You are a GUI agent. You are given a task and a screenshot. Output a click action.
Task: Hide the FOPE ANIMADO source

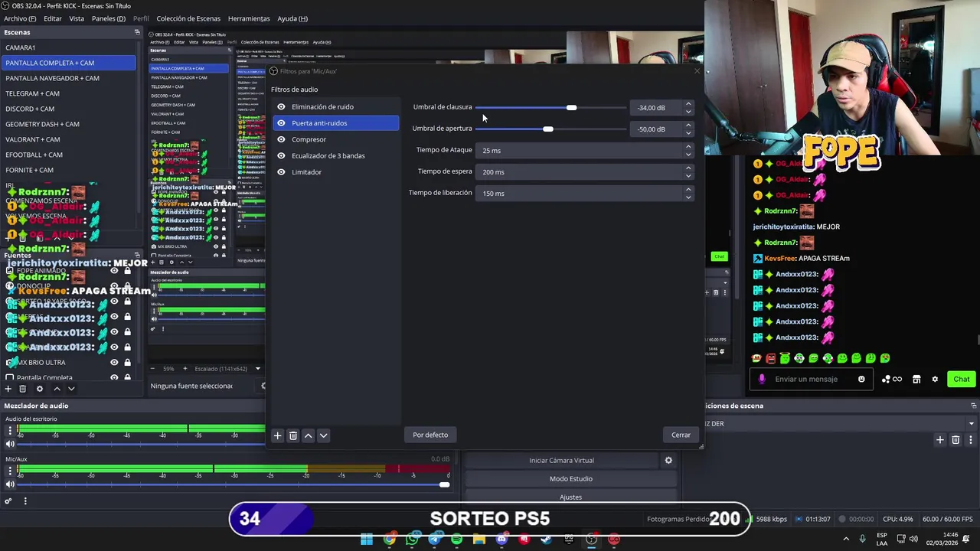pos(114,270)
